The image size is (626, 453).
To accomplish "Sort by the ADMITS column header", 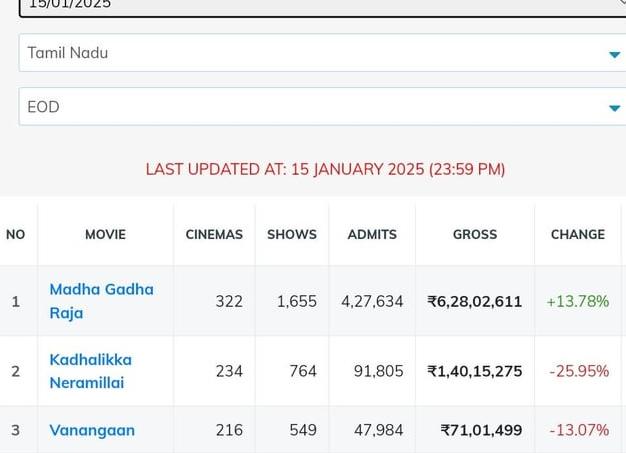I will pyautogui.click(x=372, y=234).
